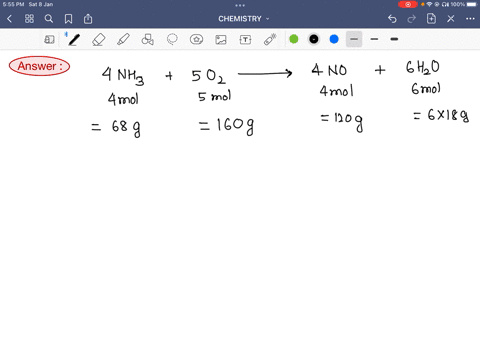The image size is (480, 360).
Task: Tap the 4 mol note under NH3
Action: coord(123,99)
